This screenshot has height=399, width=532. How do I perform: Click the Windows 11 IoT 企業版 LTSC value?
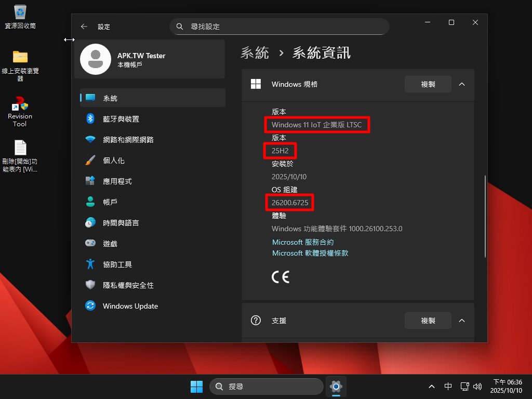[x=316, y=125]
